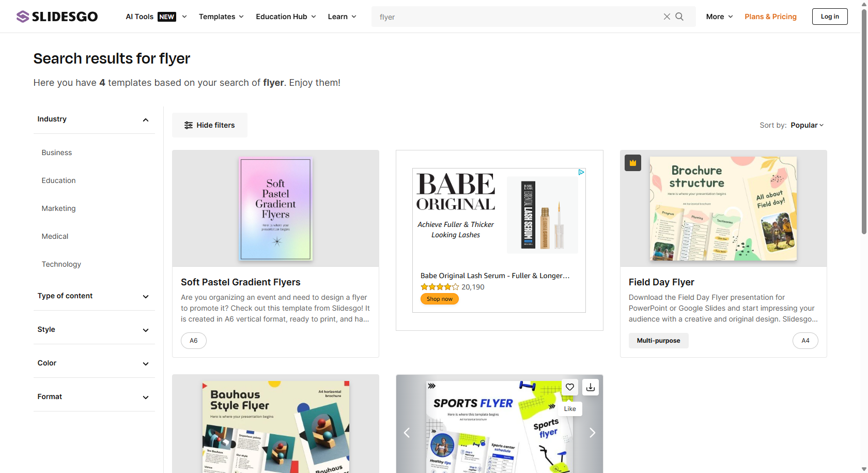Image resolution: width=868 pixels, height=473 pixels.
Task: Click the Babe Original lash serum product image
Action: [542, 215]
